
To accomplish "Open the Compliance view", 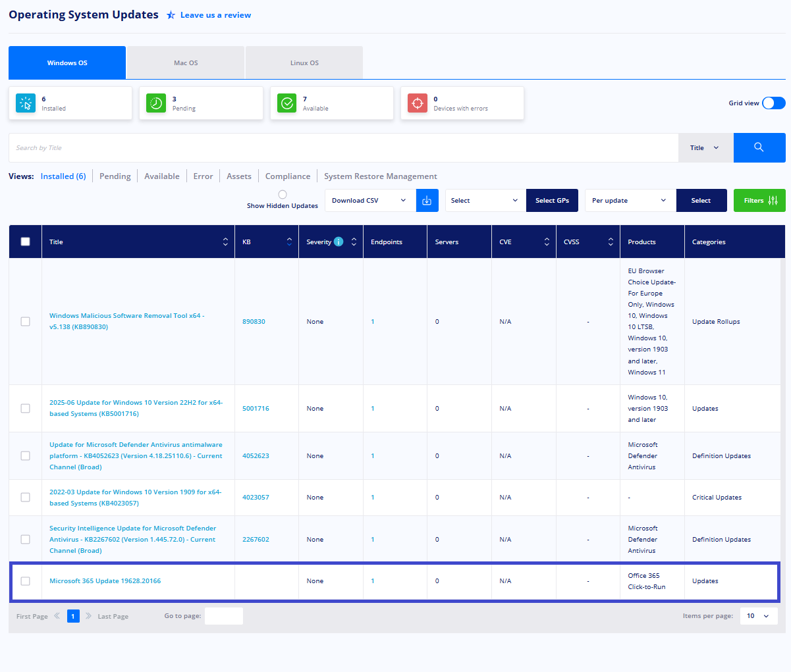I will click(288, 176).
